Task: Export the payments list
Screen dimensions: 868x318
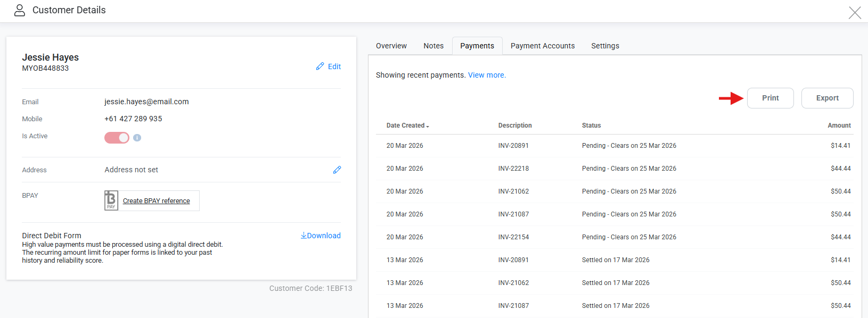Action: tap(827, 98)
